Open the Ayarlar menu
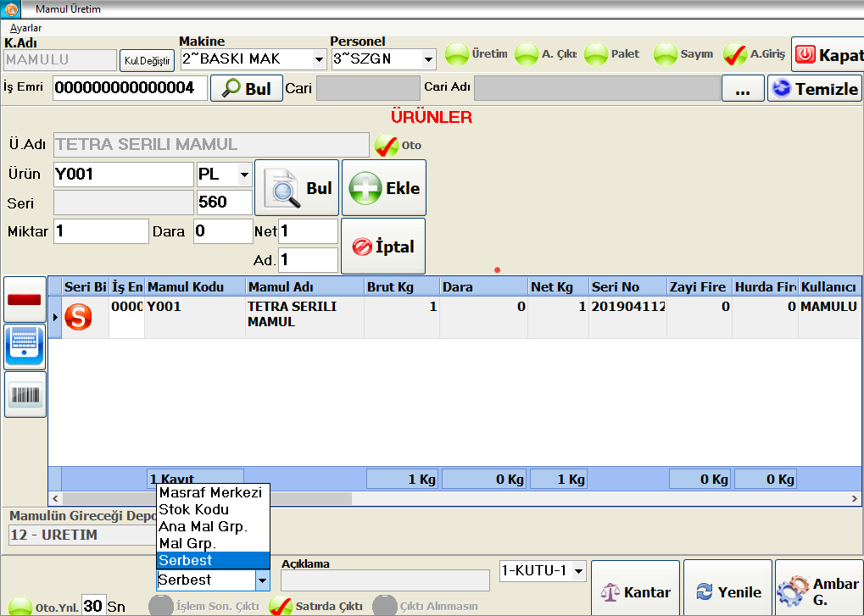Viewport: 864px width, 616px height. (25, 28)
